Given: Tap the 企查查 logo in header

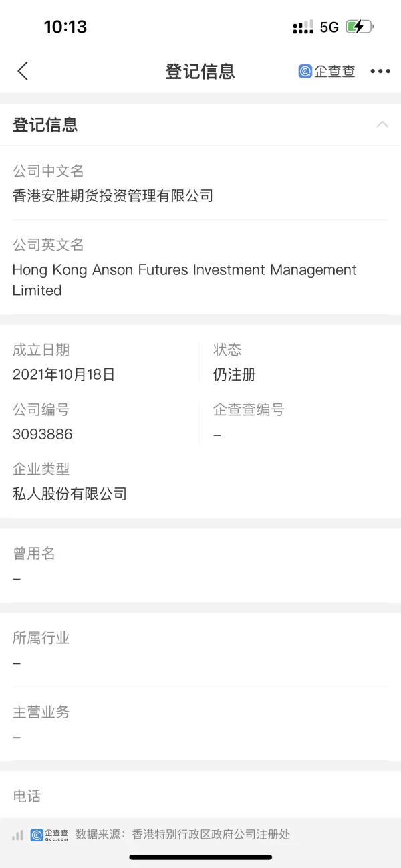Looking at the screenshot, I should (327, 71).
